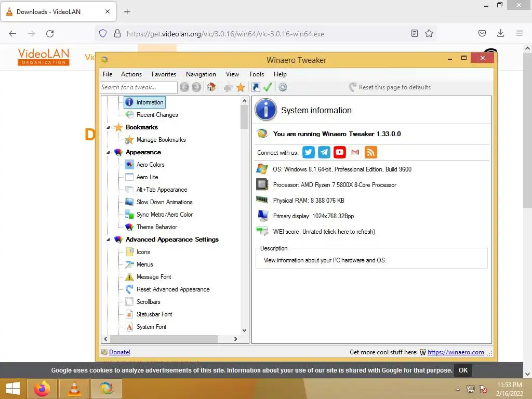The width and height of the screenshot is (532, 399).
Task: Click the forward arrow in Winaero toolbar
Action: click(196, 87)
